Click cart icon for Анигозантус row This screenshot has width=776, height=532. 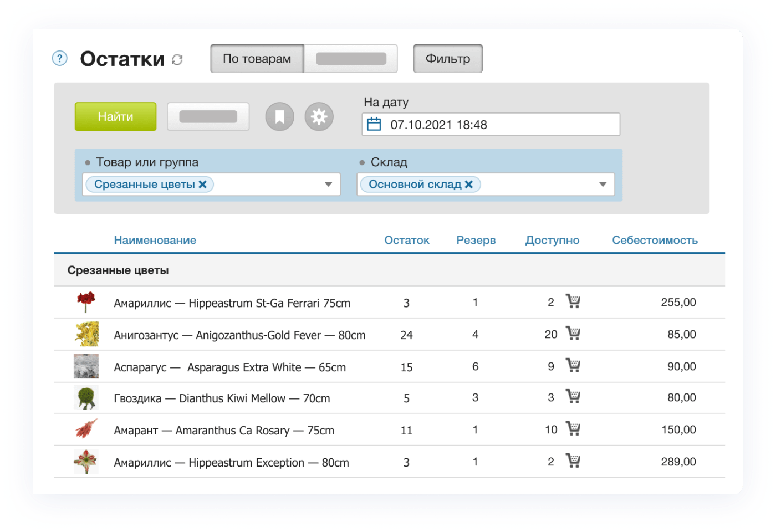pyautogui.click(x=573, y=334)
